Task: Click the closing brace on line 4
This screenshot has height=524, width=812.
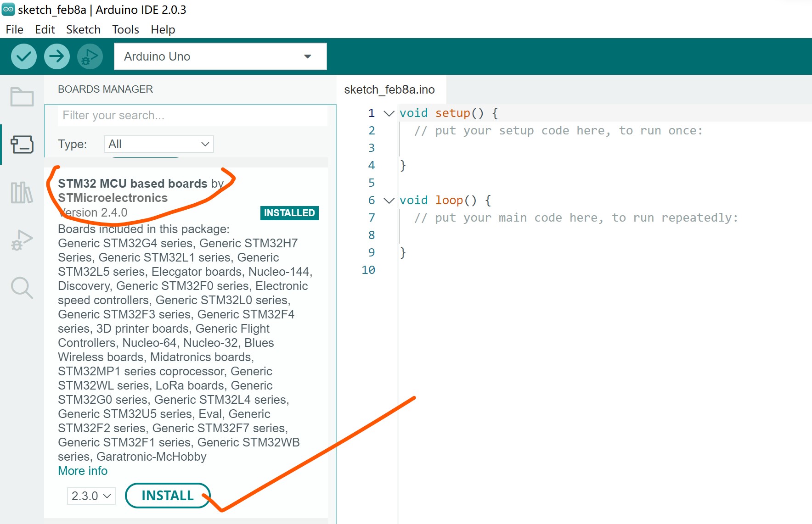Action: click(403, 165)
